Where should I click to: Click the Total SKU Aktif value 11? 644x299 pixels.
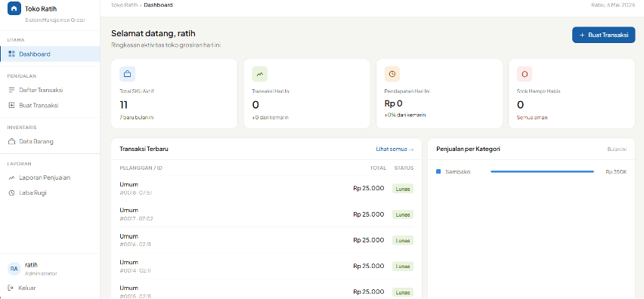pyautogui.click(x=124, y=105)
